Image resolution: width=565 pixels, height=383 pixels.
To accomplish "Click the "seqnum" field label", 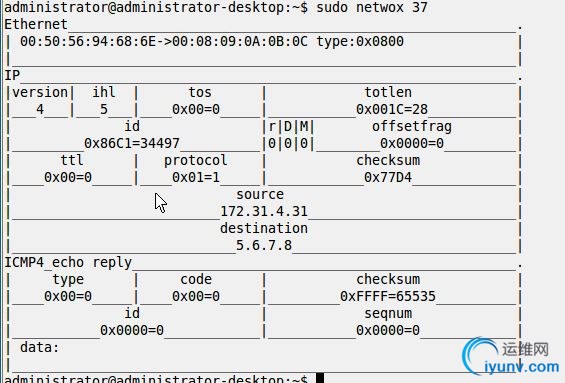I will point(388,313).
